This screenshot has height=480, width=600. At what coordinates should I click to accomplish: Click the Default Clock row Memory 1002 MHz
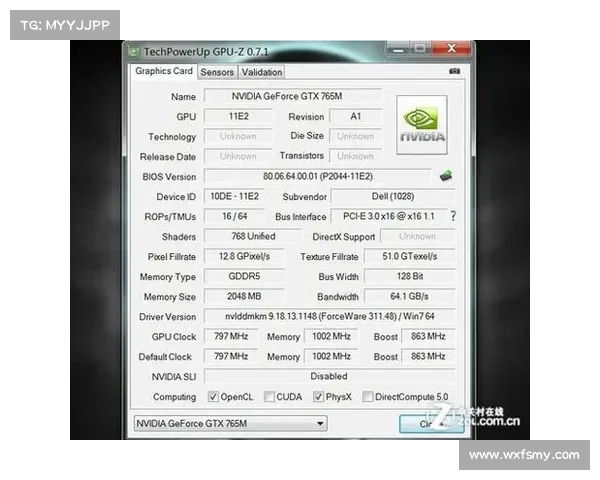pyautogui.click(x=331, y=356)
